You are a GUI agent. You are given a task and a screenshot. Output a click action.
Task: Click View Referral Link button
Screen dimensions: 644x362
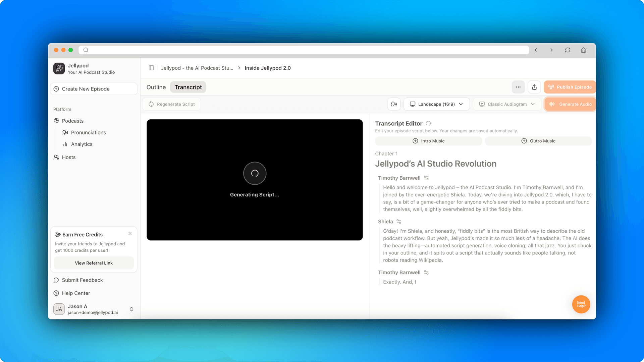tap(94, 263)
